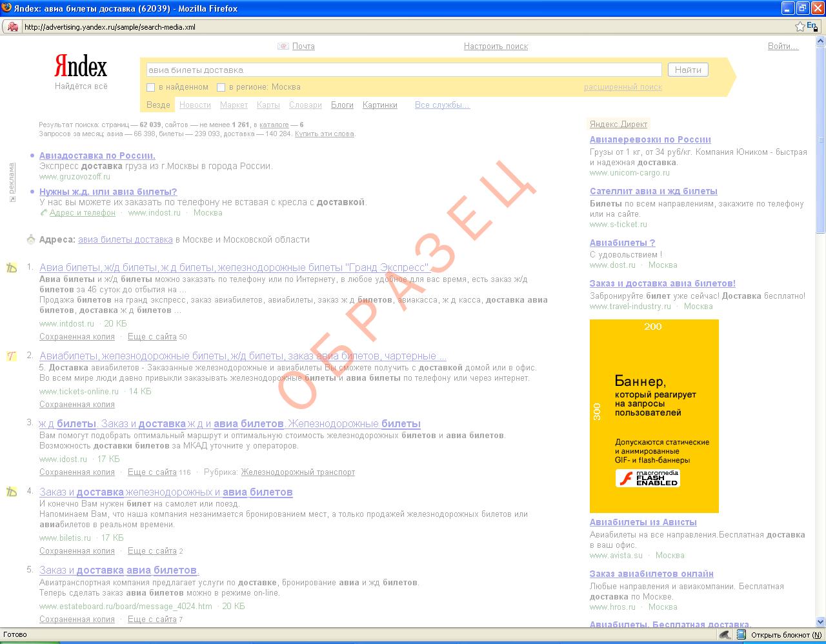The height and width of the screenshot is (644, 826).
Task: Click the pencil icon beside Адрес и телефон
Action: [43, 212]
